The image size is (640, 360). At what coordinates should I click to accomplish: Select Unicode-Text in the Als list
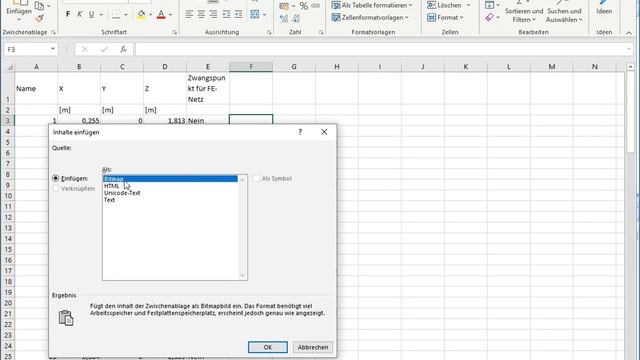click(x=170, y=193)
